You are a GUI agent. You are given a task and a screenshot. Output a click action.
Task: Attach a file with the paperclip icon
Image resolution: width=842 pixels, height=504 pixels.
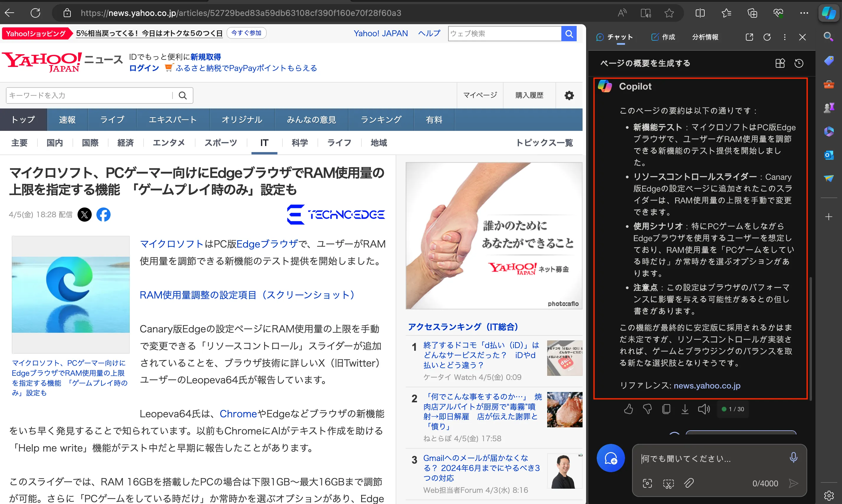pos(689,483)
